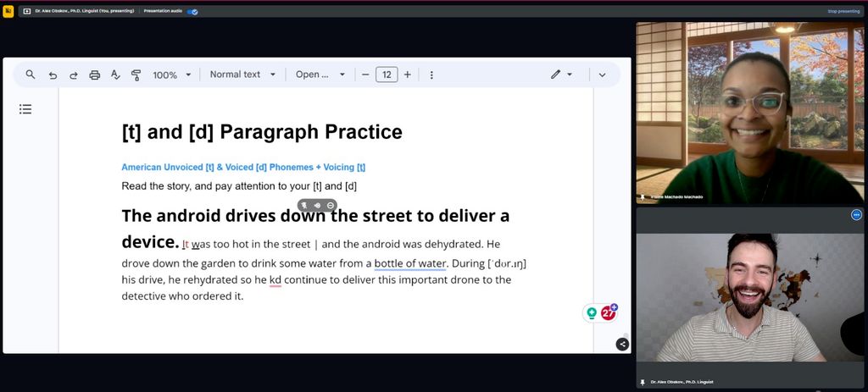This screenshot has height=392, width=868.
Task: Undo the last edit
Action: tap(53, 75)
